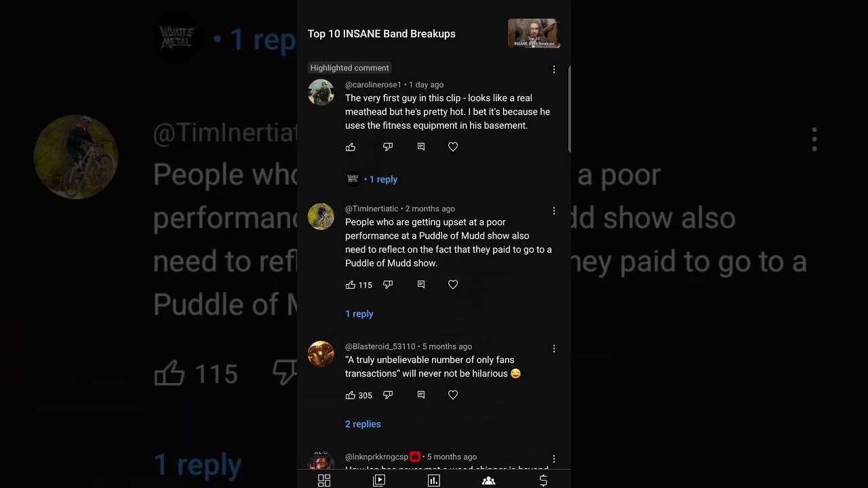868x488 pixels.
Task: Open the Top 10 INSANE Band Breakups thumbnail
Action: click(x=534, y=33)
